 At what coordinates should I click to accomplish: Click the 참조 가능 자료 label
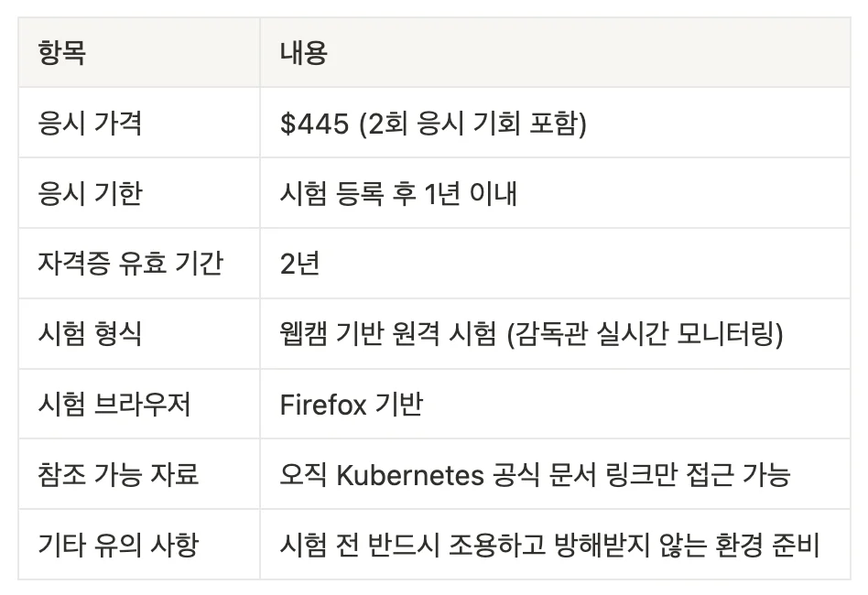click(119, 475)
